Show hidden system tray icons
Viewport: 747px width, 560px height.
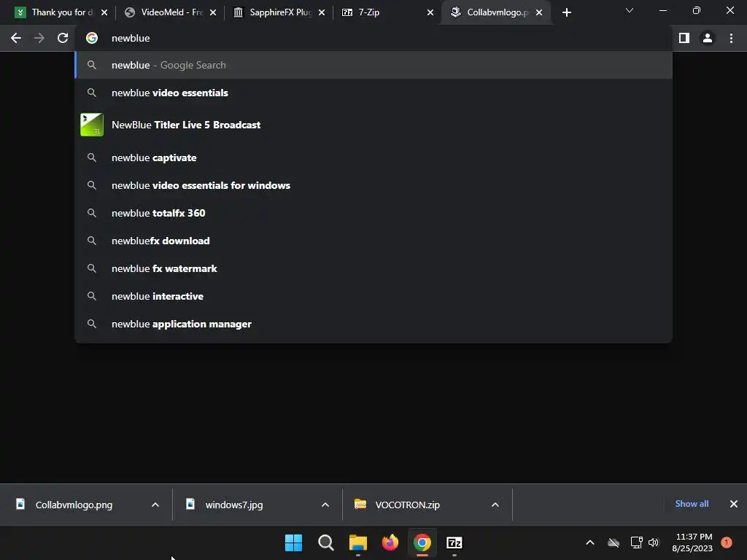tap(589, 542)
